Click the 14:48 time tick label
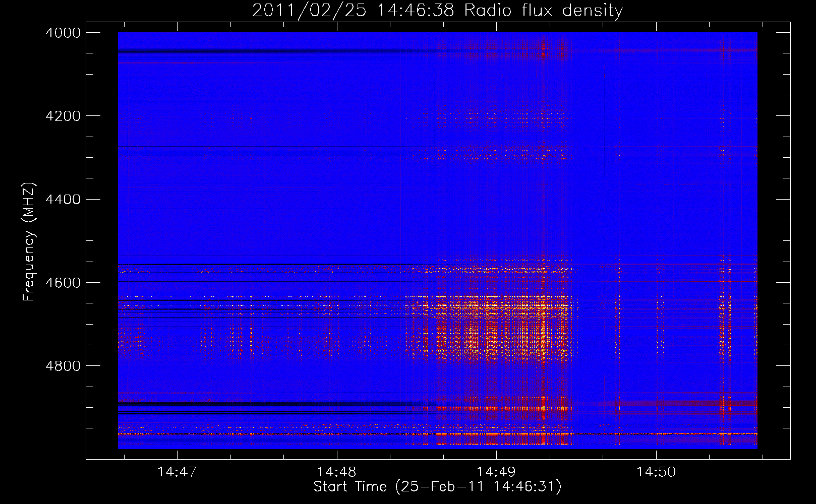This screenshot has height=504, width=816. [336, 472]
